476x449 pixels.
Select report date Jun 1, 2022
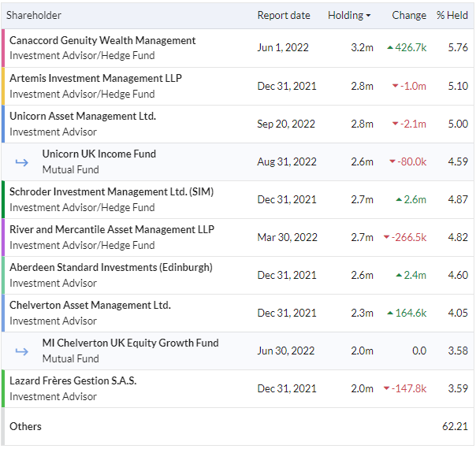point(283,47)
